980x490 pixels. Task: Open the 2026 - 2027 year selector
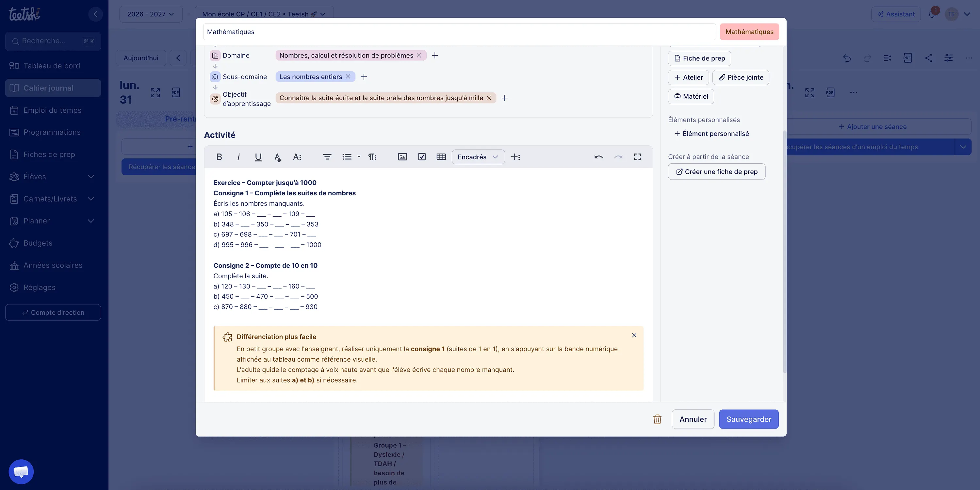click(151, 14)
